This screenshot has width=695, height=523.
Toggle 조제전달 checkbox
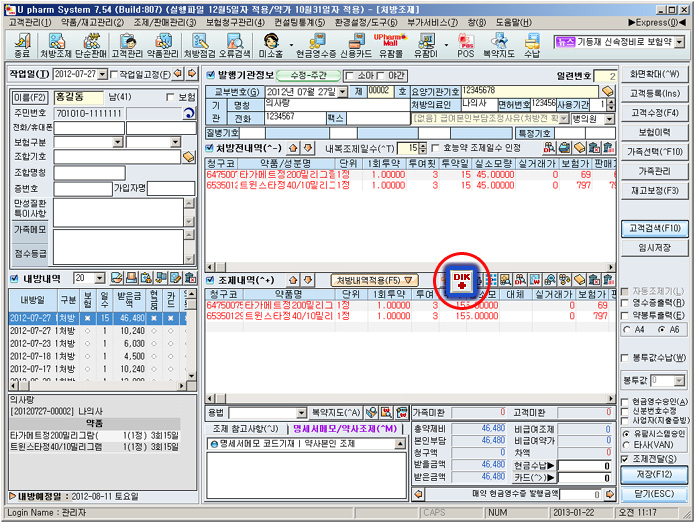point(625,459)
